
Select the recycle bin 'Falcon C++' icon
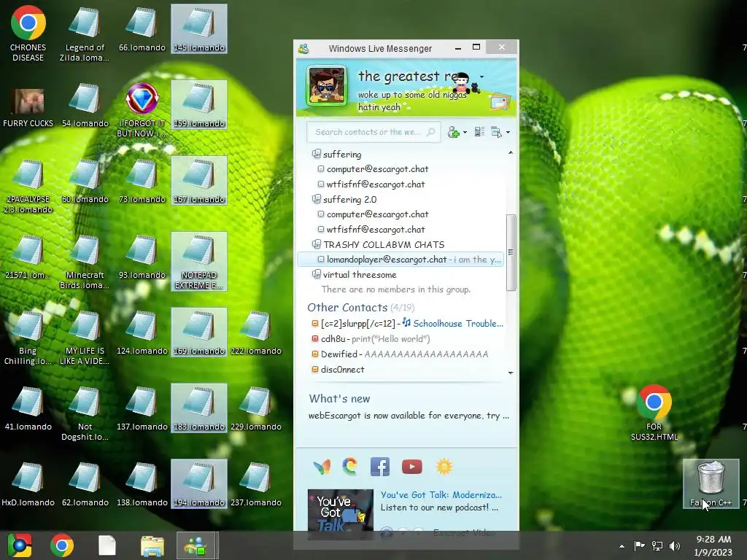(x=711, y=484)
